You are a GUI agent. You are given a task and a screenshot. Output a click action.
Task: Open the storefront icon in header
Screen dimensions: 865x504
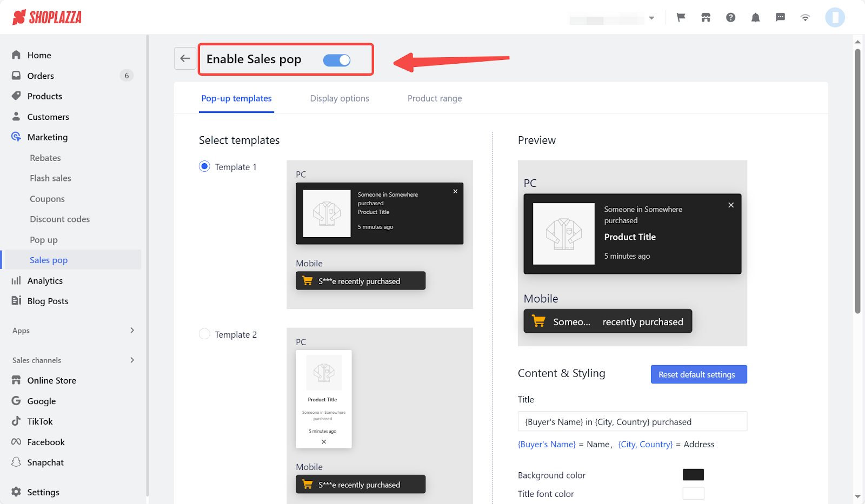706,17
